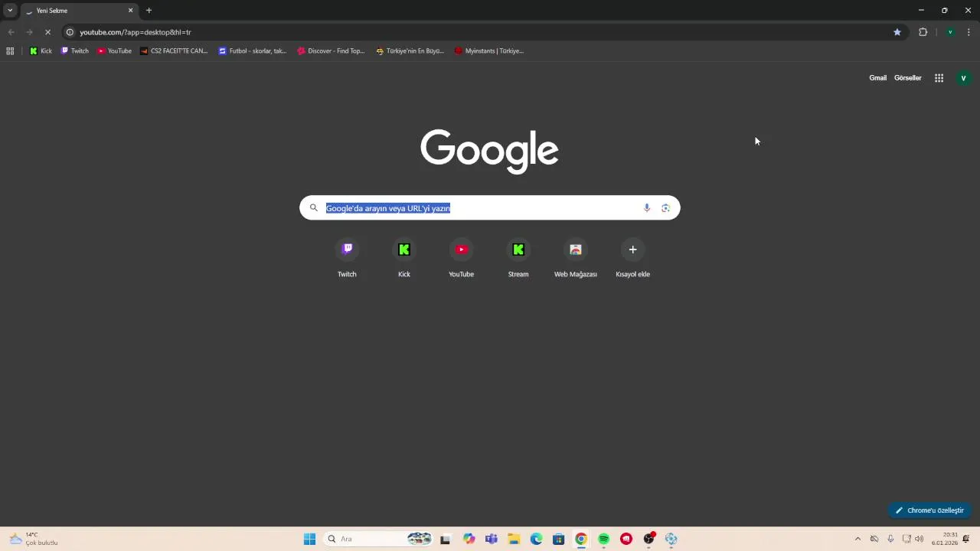Open the CS2 FACEIT'TE CAN... bookmark

[x=174, y=51]
